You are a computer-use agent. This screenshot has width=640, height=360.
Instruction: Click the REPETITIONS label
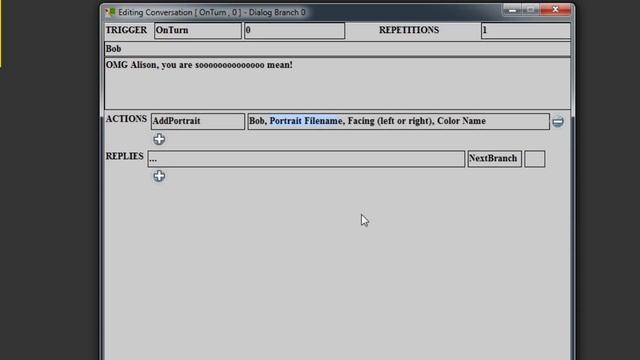pos(409,30)
